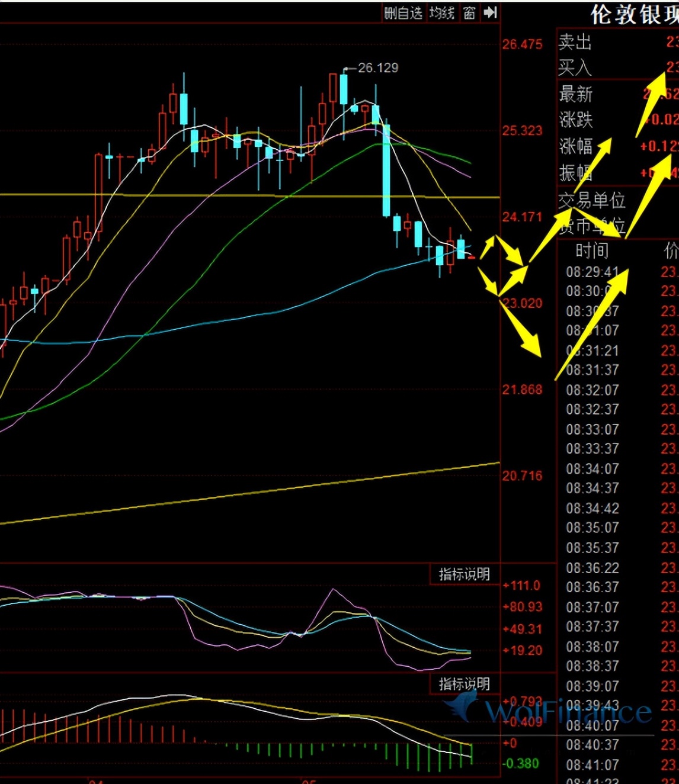
Task: Open 指标说明 beside the +111.0 scale
Action: 464,574
